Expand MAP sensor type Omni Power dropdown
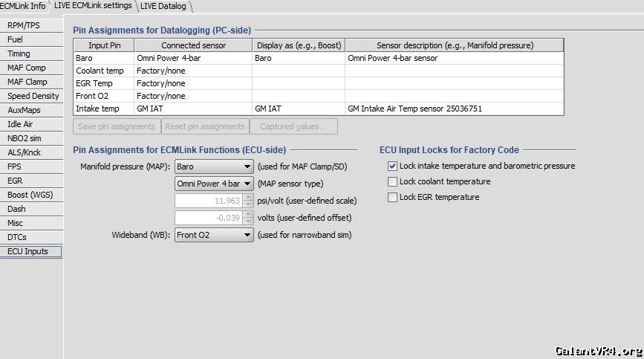 click(214, 183)
